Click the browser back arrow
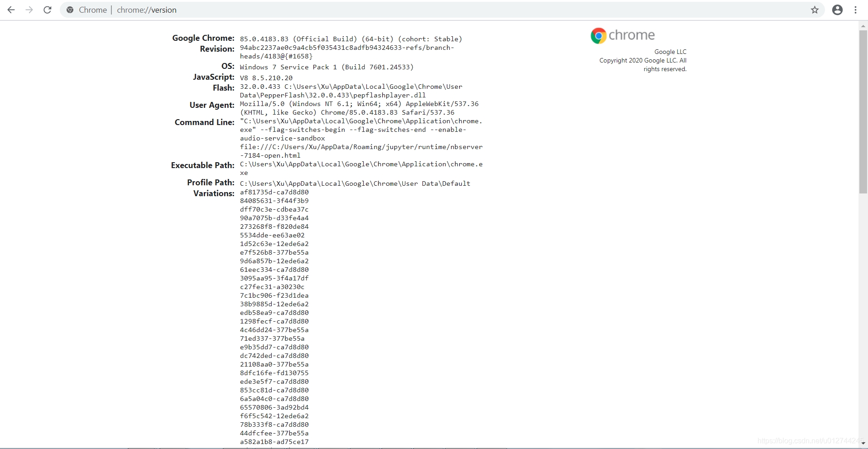 [x=11, y=10]
